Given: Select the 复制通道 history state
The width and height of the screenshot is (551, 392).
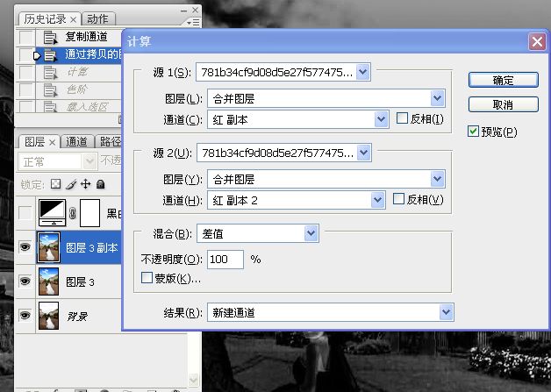Looking at the screenshot, I should (86, 37).
